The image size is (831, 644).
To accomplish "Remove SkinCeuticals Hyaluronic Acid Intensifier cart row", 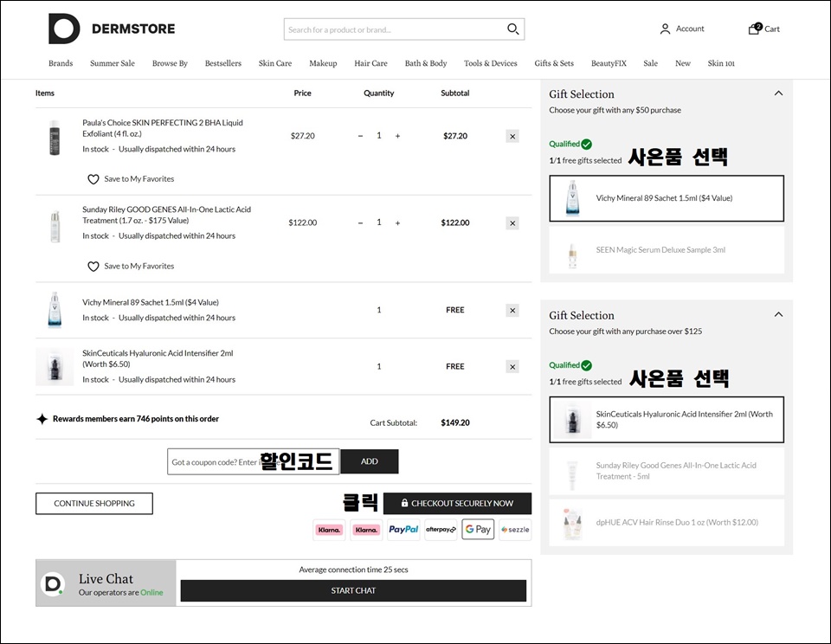I will pos(512,367).
